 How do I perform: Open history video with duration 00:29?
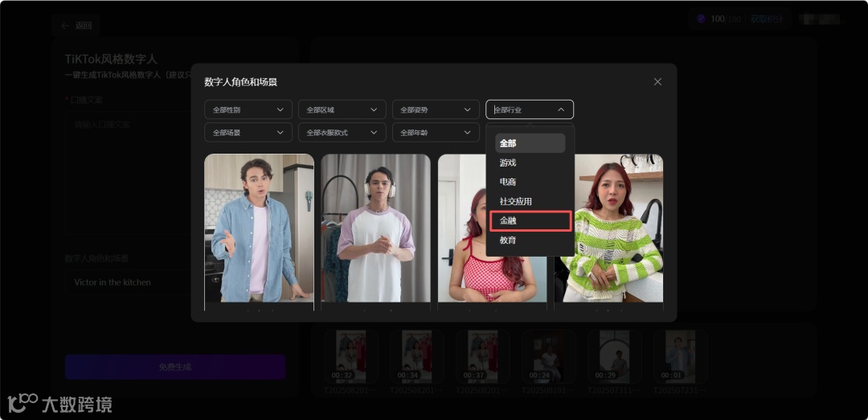point(614,356)
